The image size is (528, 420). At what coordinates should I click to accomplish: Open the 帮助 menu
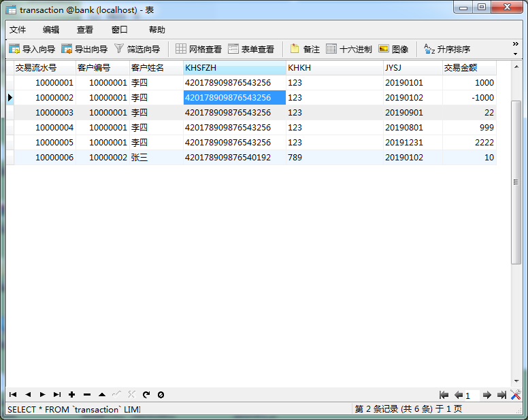click(157, 30)
